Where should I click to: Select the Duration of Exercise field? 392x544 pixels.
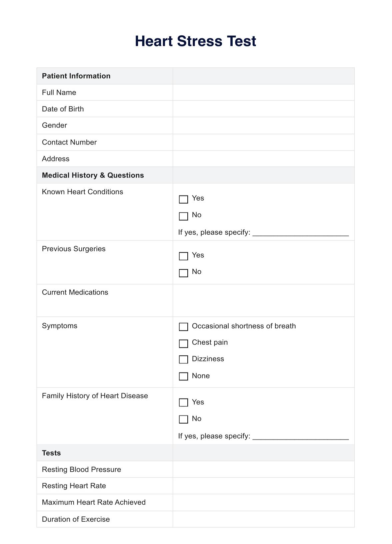[263, 519]
